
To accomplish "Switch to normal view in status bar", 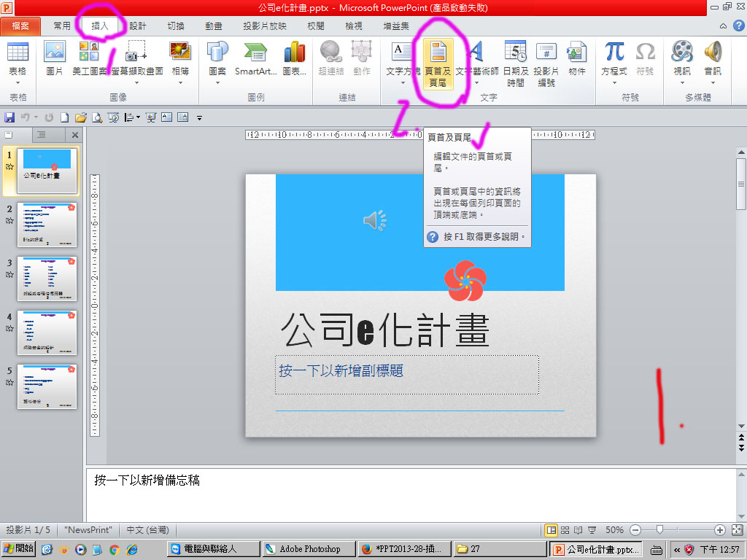I will click(551, 530).
